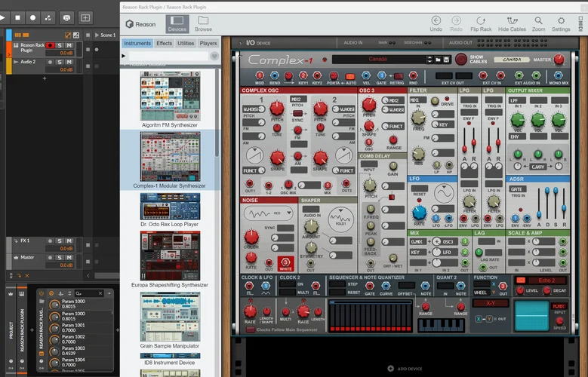Click the favorites heart in device browser
Screen dimensions: 588x377
pyautogui.click(x=214, y=57)
